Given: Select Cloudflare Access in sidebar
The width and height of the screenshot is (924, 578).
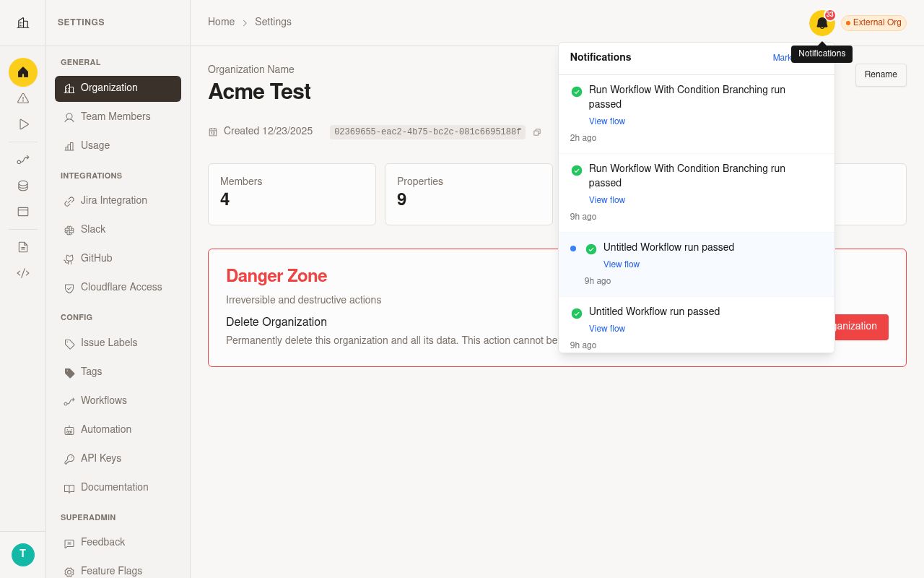Looking at the screenshot, I should 118,287.
